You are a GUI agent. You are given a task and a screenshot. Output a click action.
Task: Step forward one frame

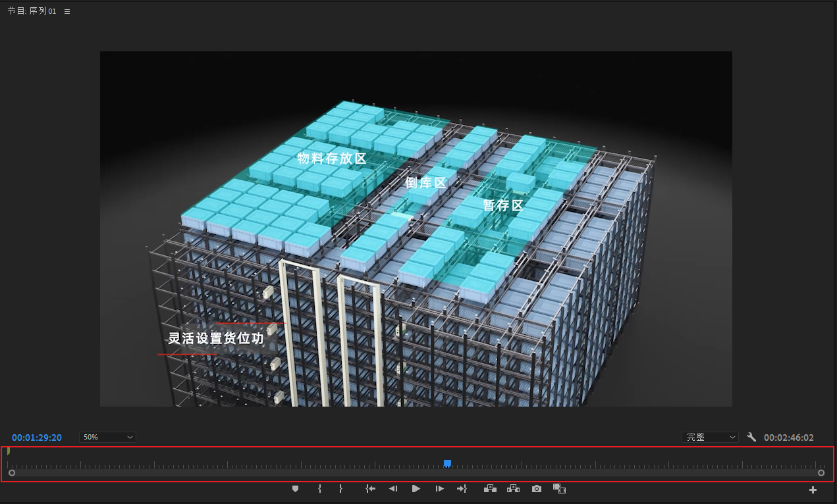click(x=439, y=489)
